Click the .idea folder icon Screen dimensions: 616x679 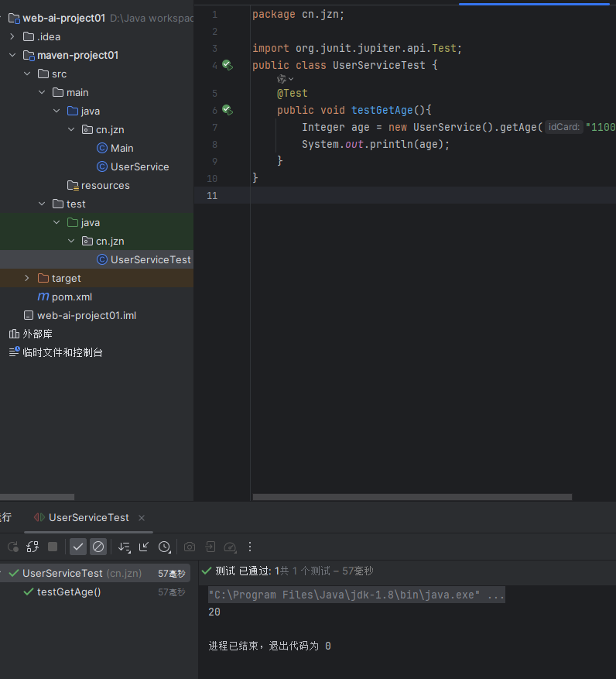pos(29,37)
